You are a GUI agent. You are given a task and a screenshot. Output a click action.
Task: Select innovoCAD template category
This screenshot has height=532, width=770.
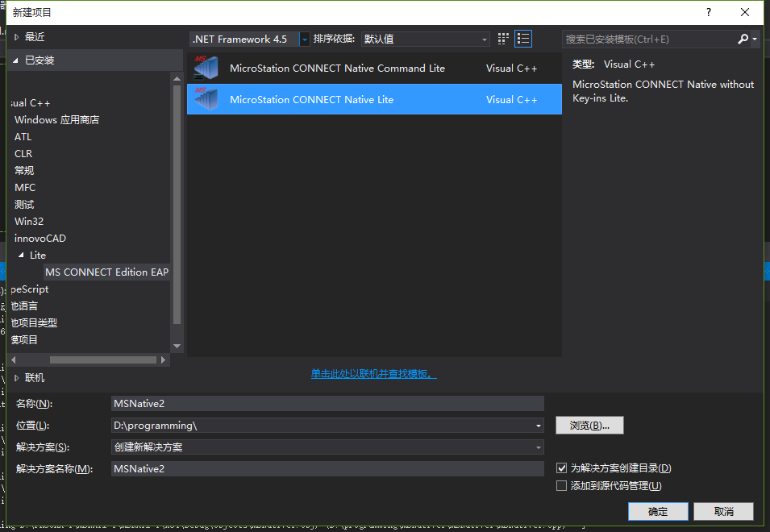tap(40, 239)
